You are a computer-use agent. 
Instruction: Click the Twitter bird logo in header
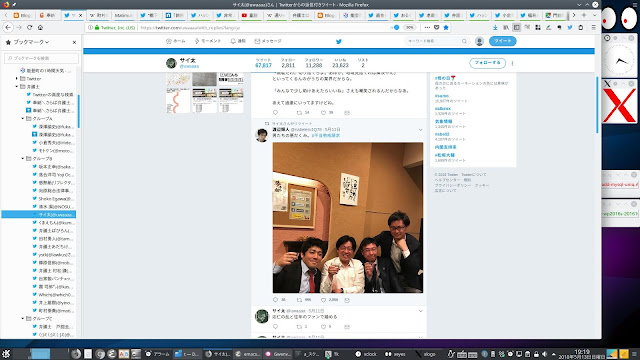click(339, 41)
